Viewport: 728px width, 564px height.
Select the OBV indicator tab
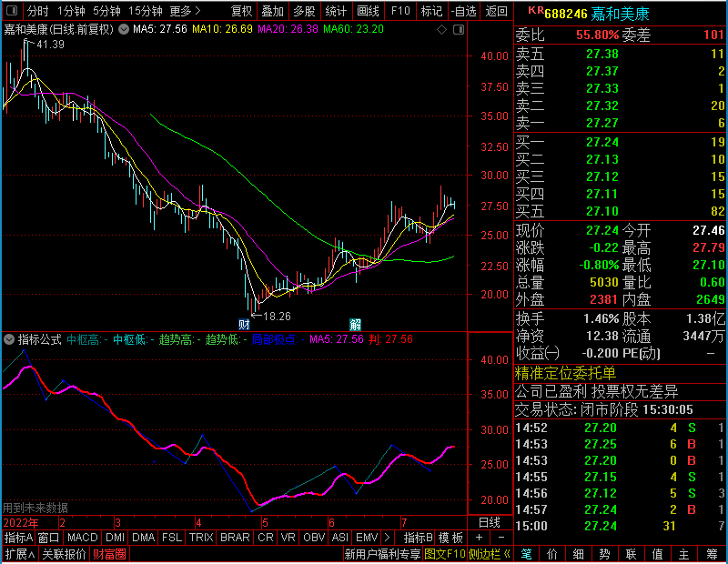(x=314, y=538)
